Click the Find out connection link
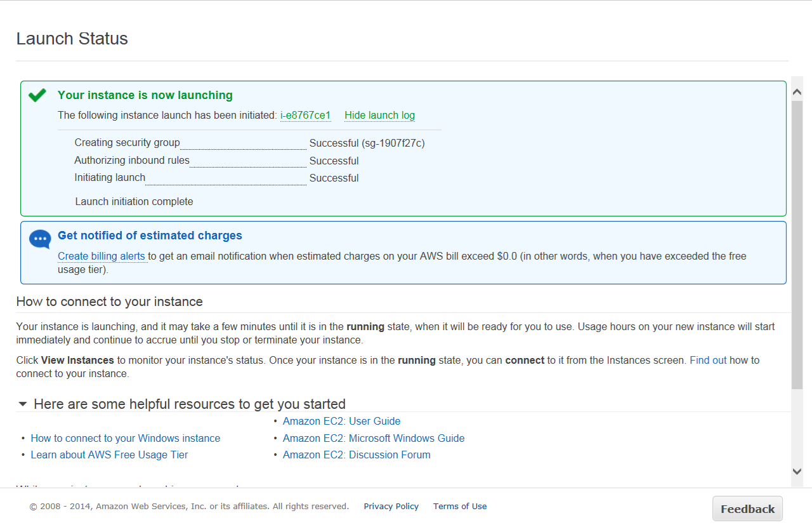Image resolution: width=812 pixels, height=525 pixels. (708, 360)
